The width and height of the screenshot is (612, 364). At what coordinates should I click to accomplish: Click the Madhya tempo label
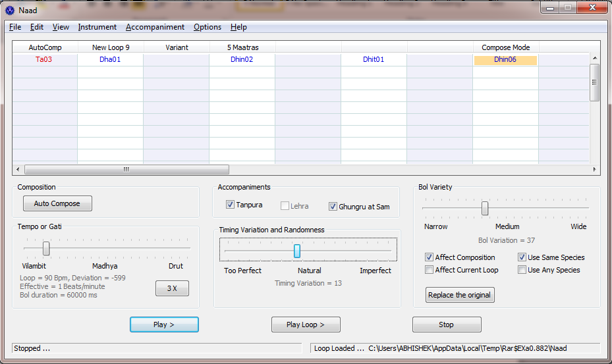tap(105, 266)
